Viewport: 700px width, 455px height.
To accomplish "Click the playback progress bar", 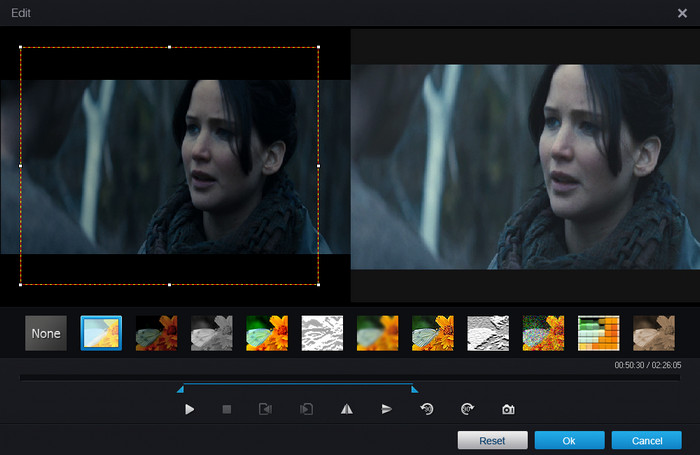I will pos(350,378).
